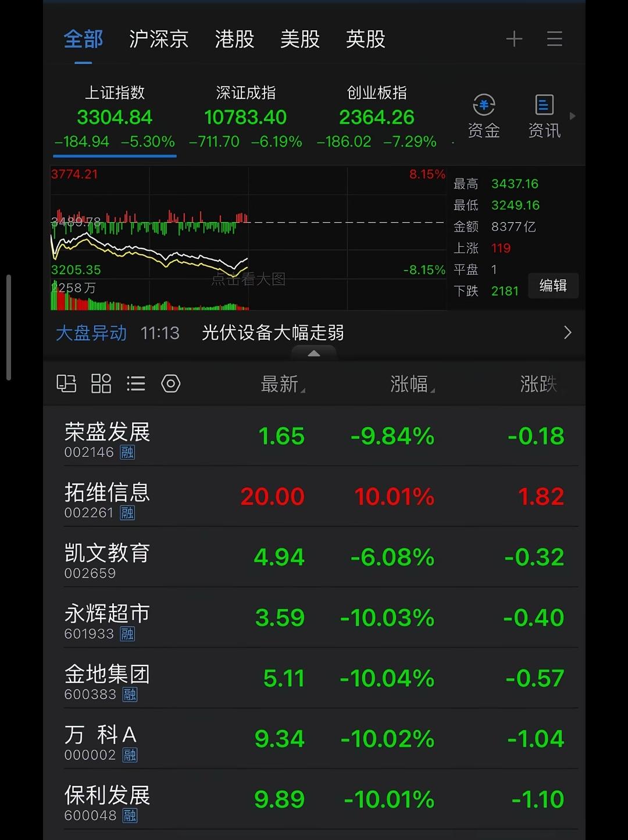Tap 融 margin badge for 拓维信息
This screenshot has height=840, width=628.
[127, 512]
